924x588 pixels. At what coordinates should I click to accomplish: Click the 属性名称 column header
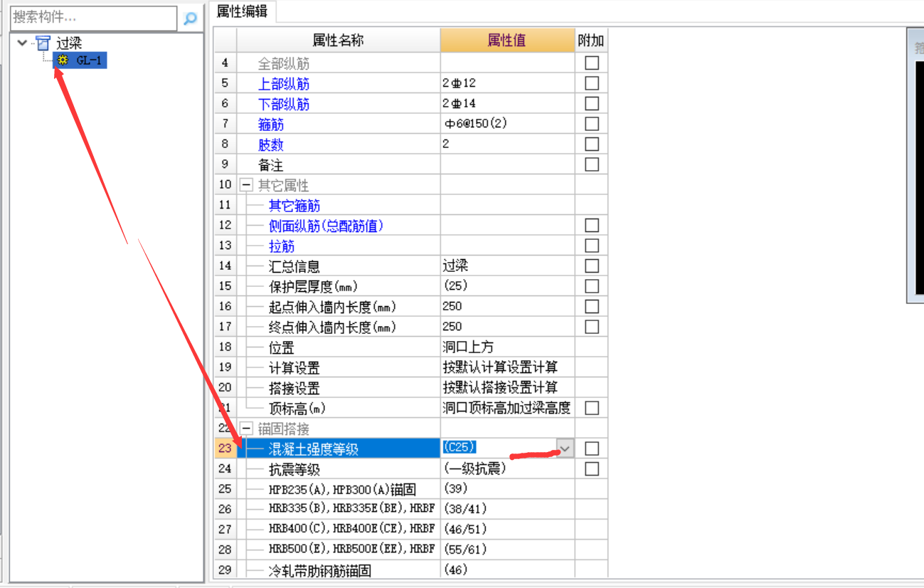pyautogui.click(x=338, y=41)
